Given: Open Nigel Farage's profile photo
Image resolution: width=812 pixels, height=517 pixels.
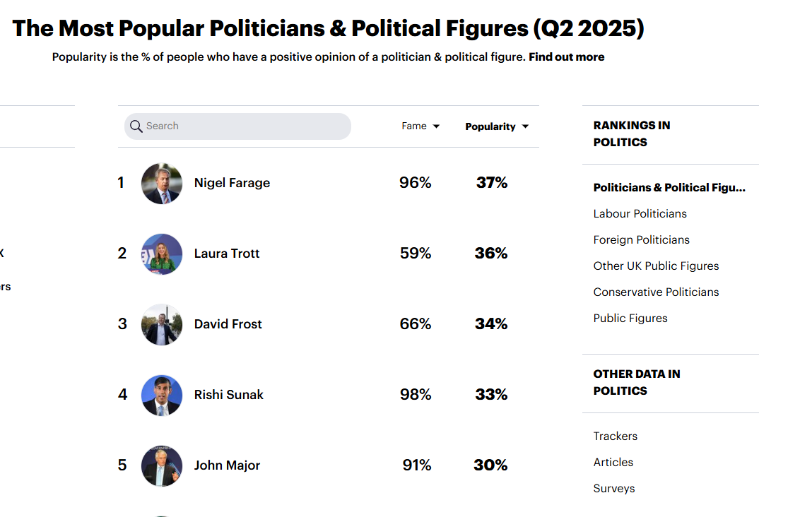Looking at the screenshot, I should 162,183.
